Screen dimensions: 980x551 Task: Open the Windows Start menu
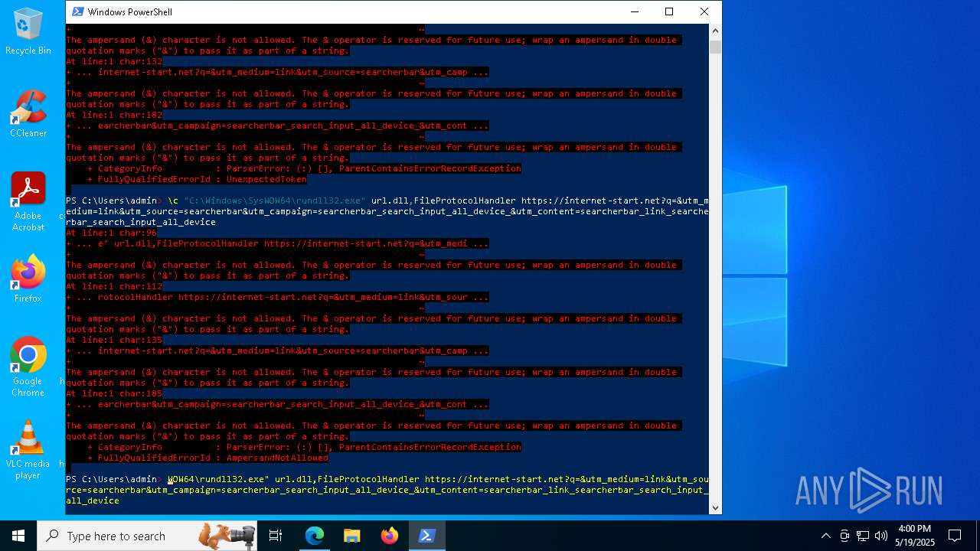point(18,536)
